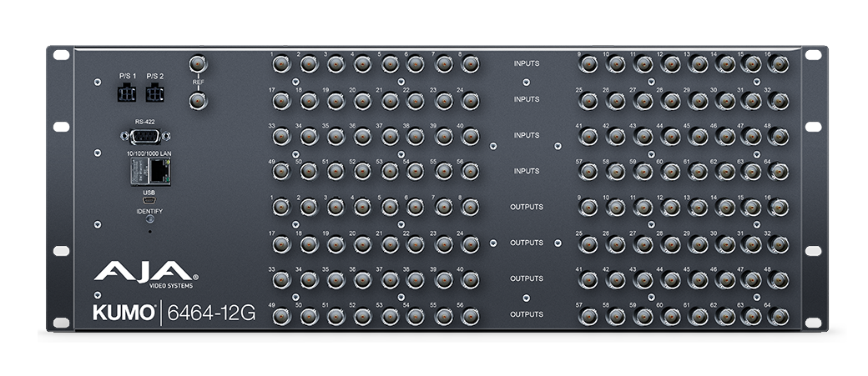Screen dimensions: 868x376
Task: Choose input BNC connector 32
Action: click(x=779, y=101)
